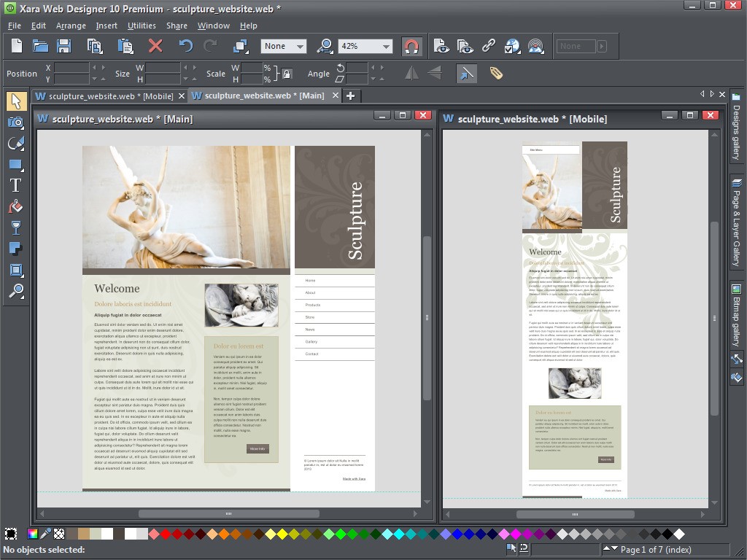
Task: Expand the None quality dropdown
Action: tap(300, 46)
